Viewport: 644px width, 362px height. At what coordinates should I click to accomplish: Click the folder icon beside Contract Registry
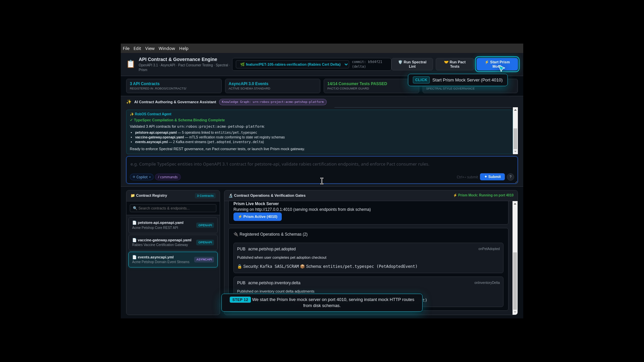point(132,196)
